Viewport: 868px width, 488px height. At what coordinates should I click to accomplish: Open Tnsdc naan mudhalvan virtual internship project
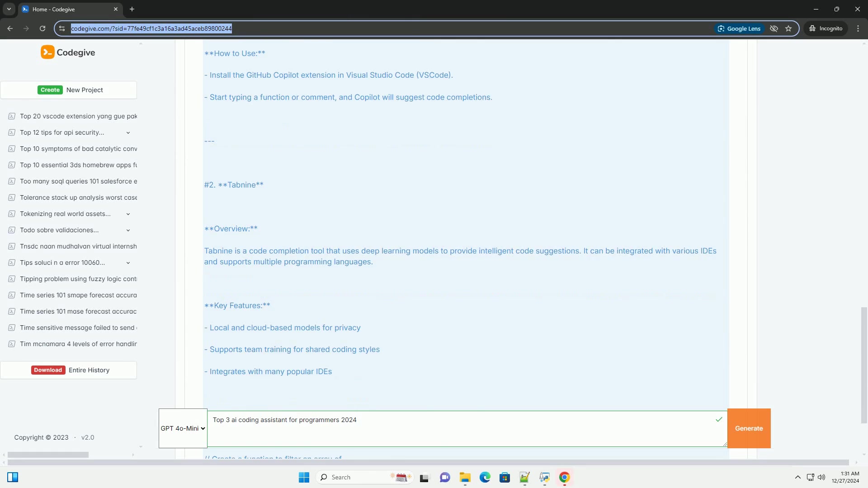pyautogui.click(x=78, y=246)
